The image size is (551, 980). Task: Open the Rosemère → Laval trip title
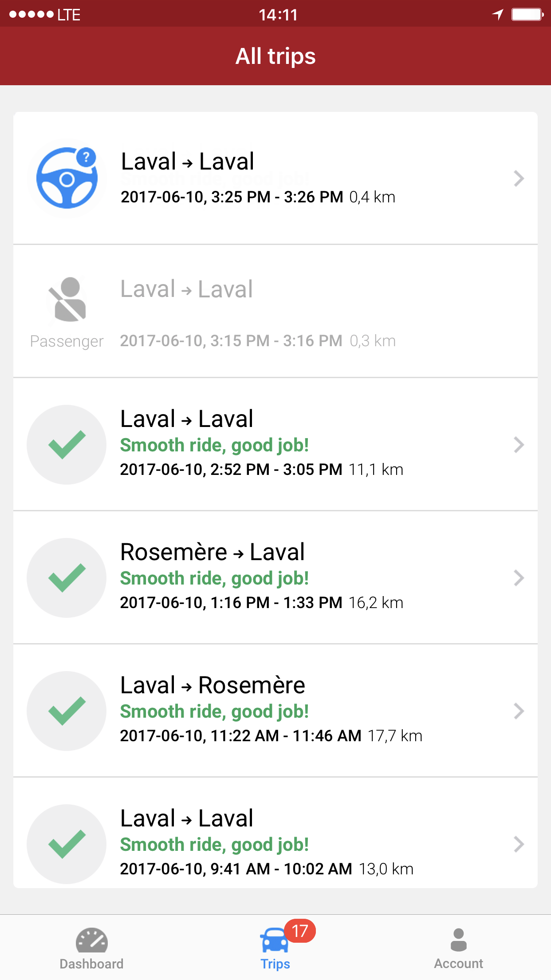tap(213, 552)
